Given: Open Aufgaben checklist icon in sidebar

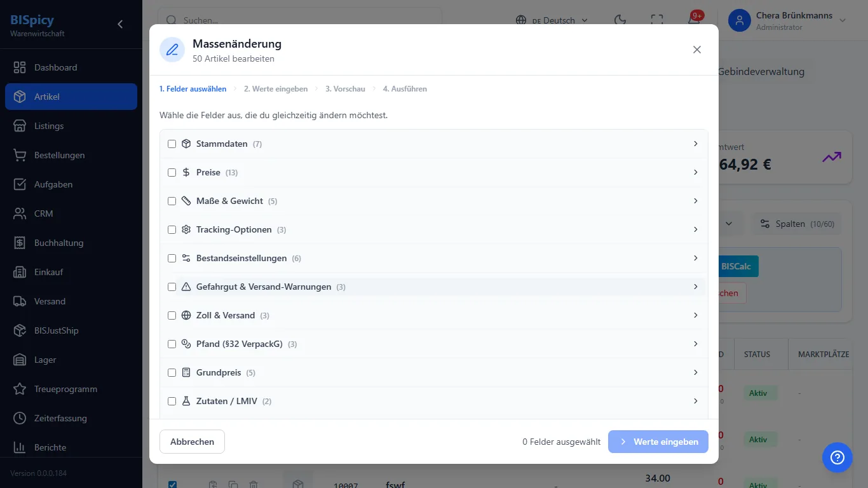Looking at the screenshot, I should (20, 184).
